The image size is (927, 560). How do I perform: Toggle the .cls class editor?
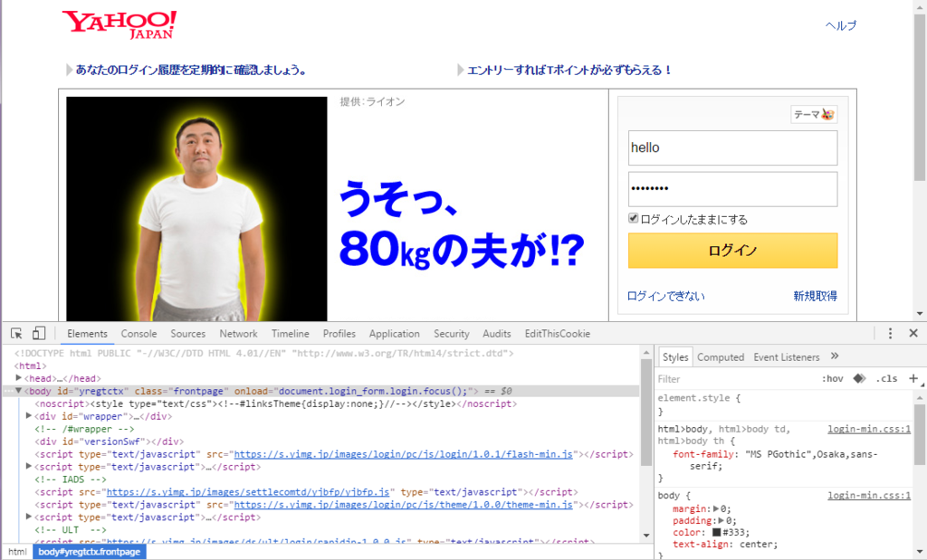[x=886, y=379]
